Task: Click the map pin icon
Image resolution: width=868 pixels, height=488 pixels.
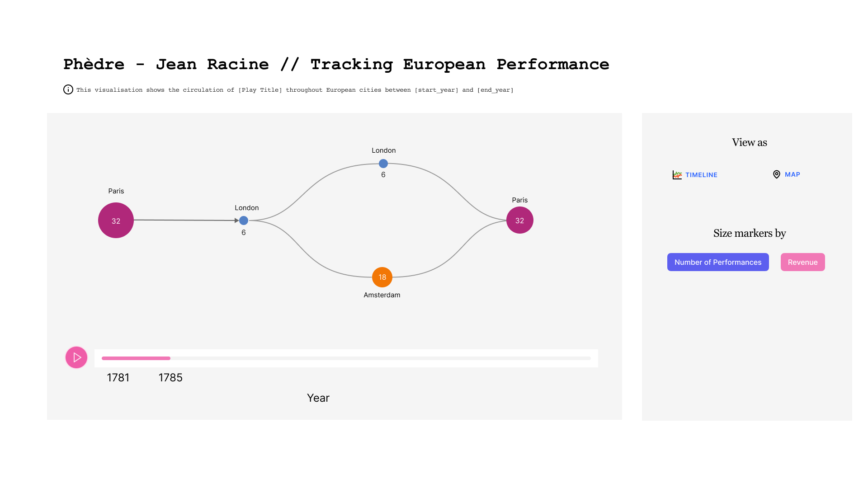Action: (776, 174)
